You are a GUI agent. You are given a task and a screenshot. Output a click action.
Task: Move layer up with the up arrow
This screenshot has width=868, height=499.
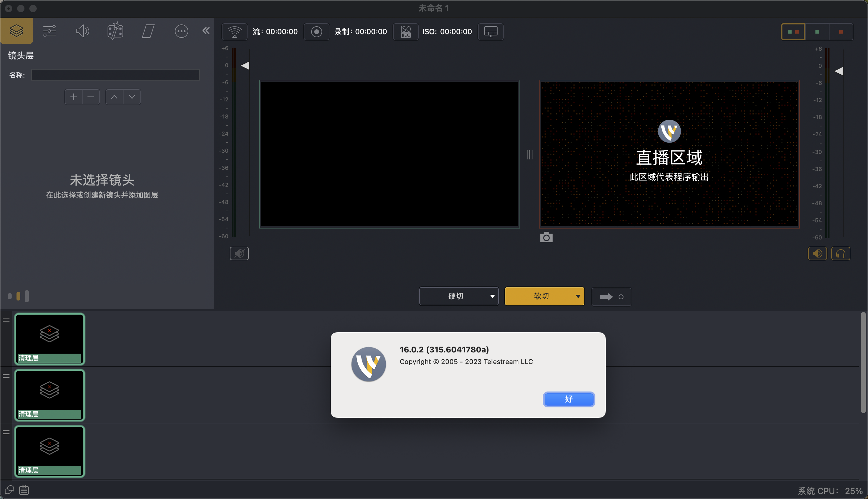point(114,97)
